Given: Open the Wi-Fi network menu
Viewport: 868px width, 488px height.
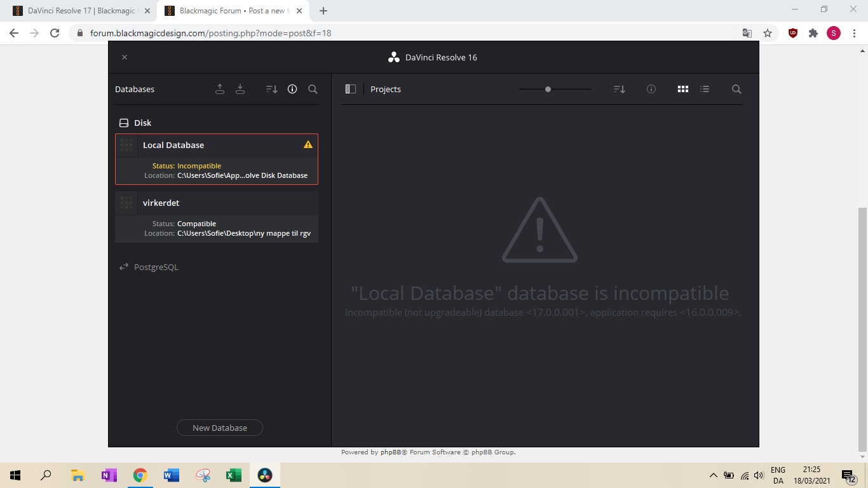Looking at the screenshot, I should [745, 475].
